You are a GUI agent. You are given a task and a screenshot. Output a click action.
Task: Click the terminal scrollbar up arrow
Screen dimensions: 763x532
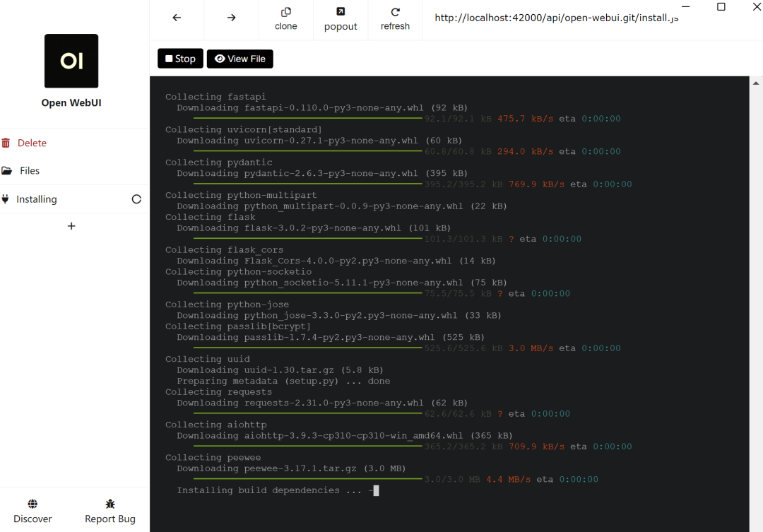click(756, 83)
